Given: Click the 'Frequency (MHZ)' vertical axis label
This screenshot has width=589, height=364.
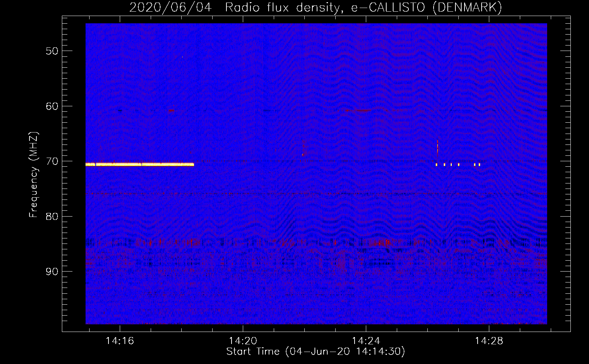Looking at the screenshot, I should click(x=33, y=175).
